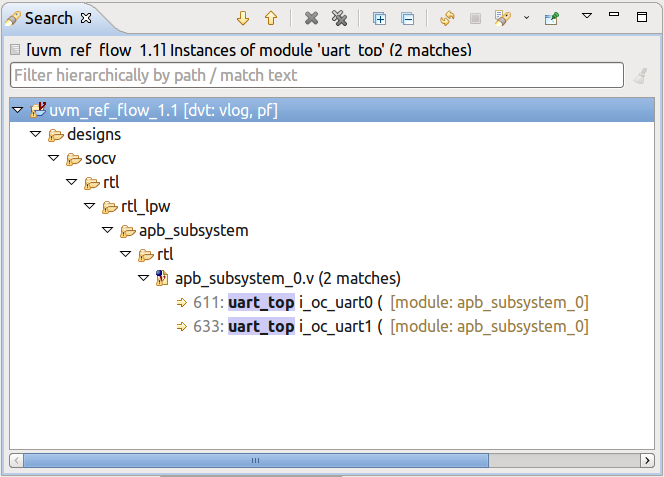Go to next match with down arrow
Screen dimensions: 664x477
coord(243,18)
